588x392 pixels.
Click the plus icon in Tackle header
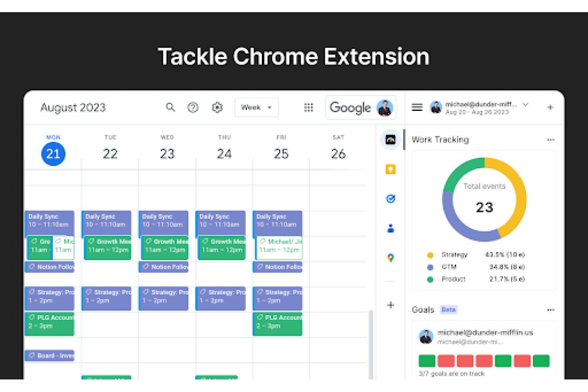[550, 107]
